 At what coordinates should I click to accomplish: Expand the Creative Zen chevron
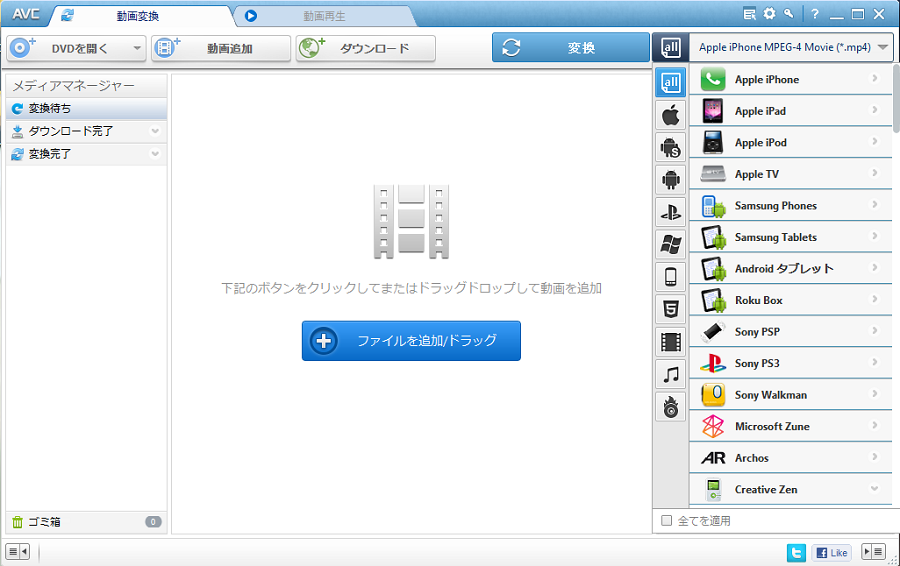point(875,489)
